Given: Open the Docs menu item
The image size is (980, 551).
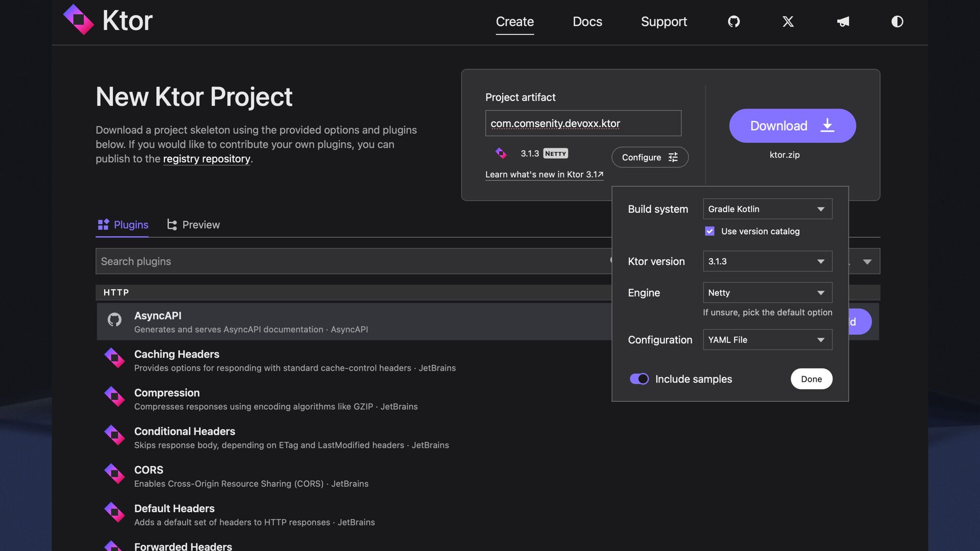Looking at the screenshot, I should [587, 21].
